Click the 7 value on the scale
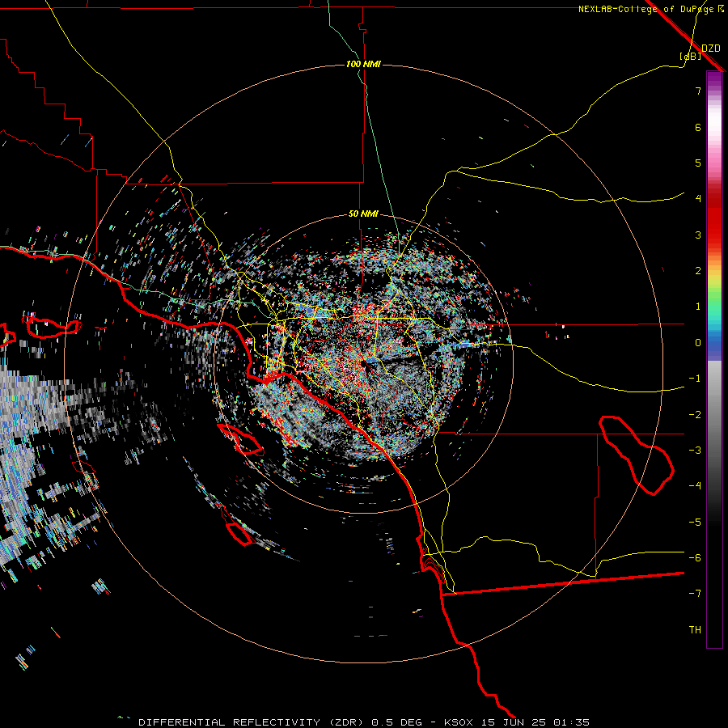728x728 pixels. (698, 91)
